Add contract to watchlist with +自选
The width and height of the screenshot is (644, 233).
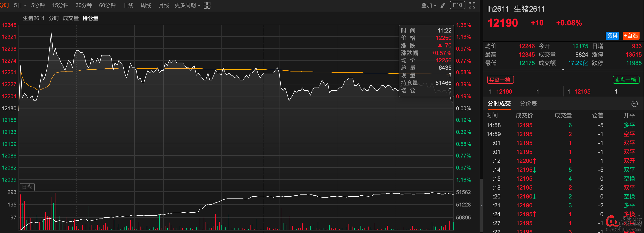[631, 36]
